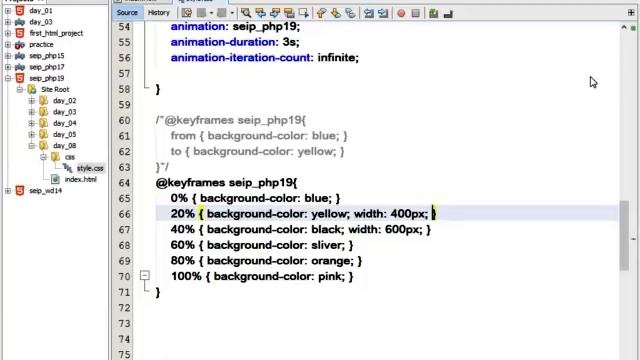The image size is (640, 360).
Task: Click the PHP icon beside seip_php17
Action: pos(20,67)
